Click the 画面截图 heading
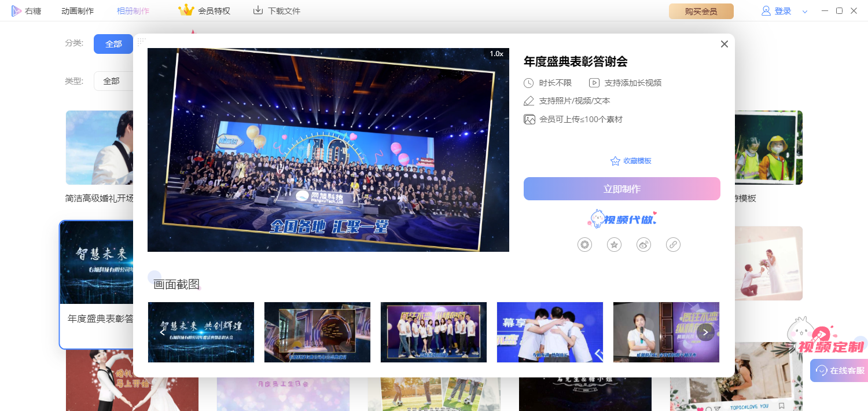The image size is (868, 411). click(176, 284)
